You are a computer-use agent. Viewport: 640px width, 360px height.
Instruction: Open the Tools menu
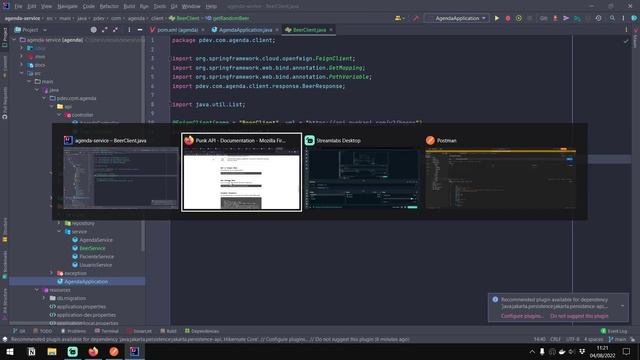160,7
